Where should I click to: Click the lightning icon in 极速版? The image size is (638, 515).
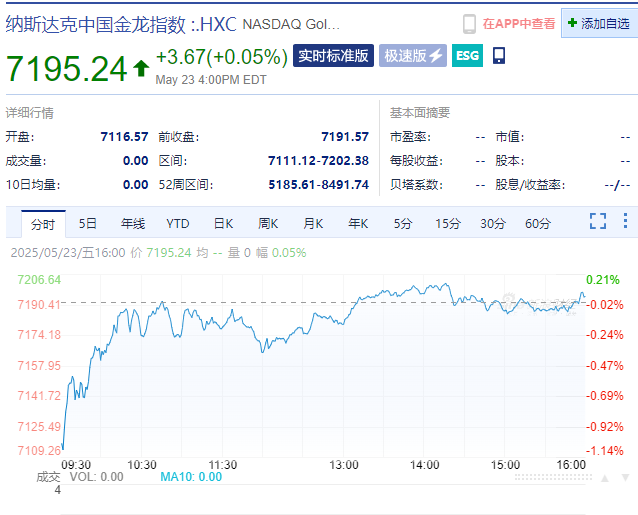click(x=436, y=55)
